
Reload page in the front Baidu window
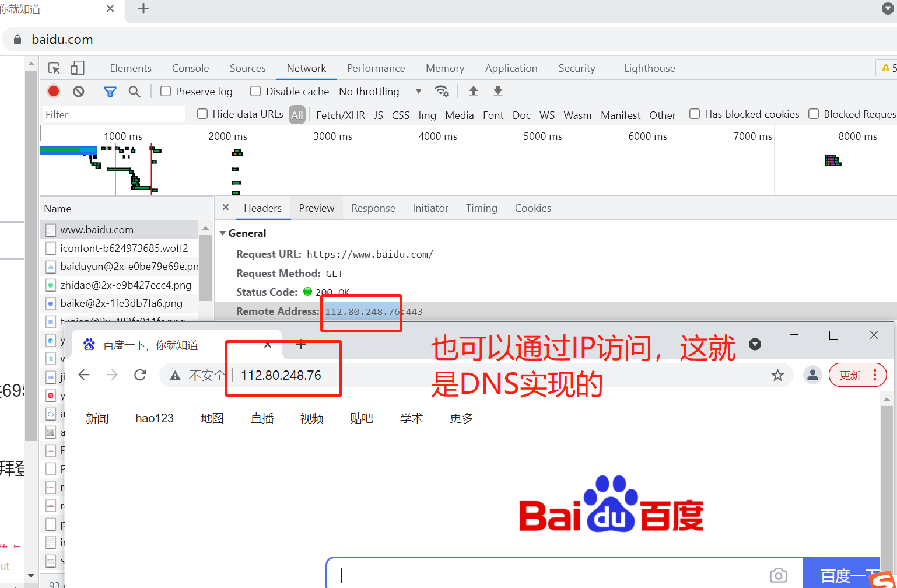(x=140, y=374)
